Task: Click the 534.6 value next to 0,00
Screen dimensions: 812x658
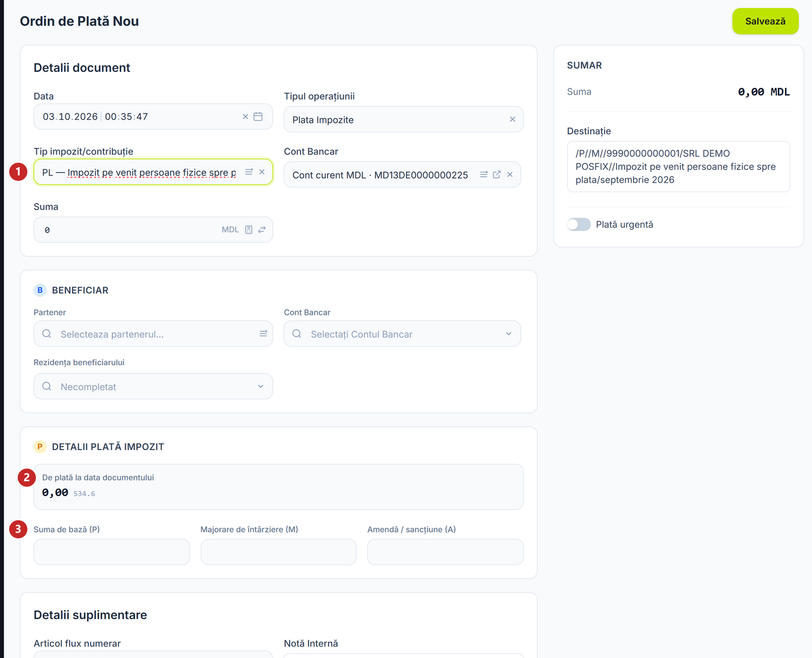Action: pyautogui.click(x=84, y=493)
